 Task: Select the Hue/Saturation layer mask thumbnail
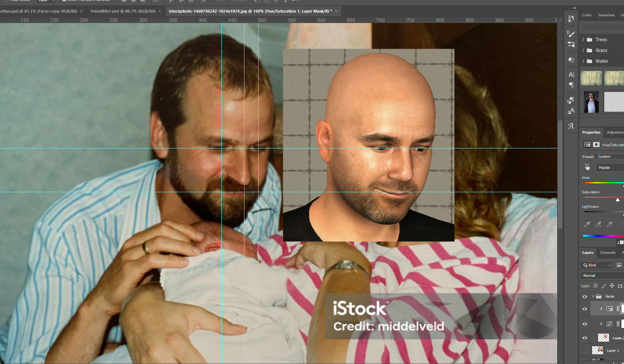(x=622, y=308)
